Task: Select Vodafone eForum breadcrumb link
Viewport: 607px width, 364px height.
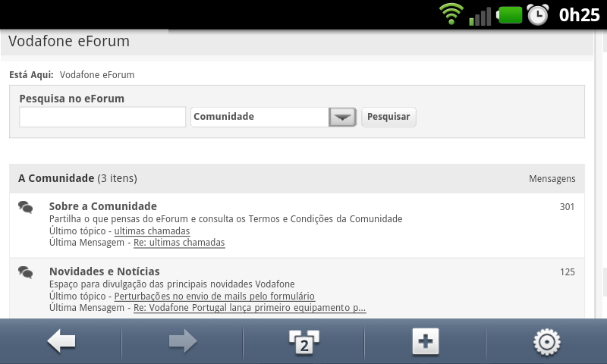Action: (x=97, y=74)
